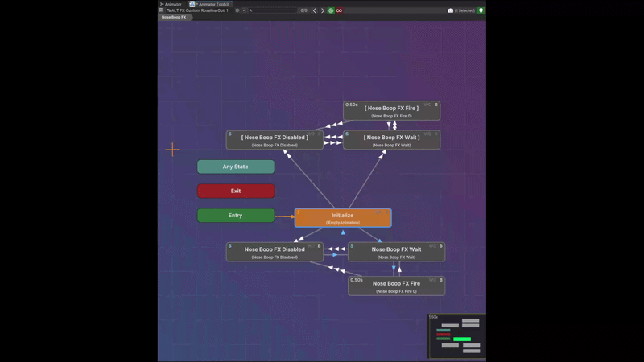This screenshot has width=644, height=362.
Task: Switch to the Animator Toolkit tab
Action: point(210,4)
